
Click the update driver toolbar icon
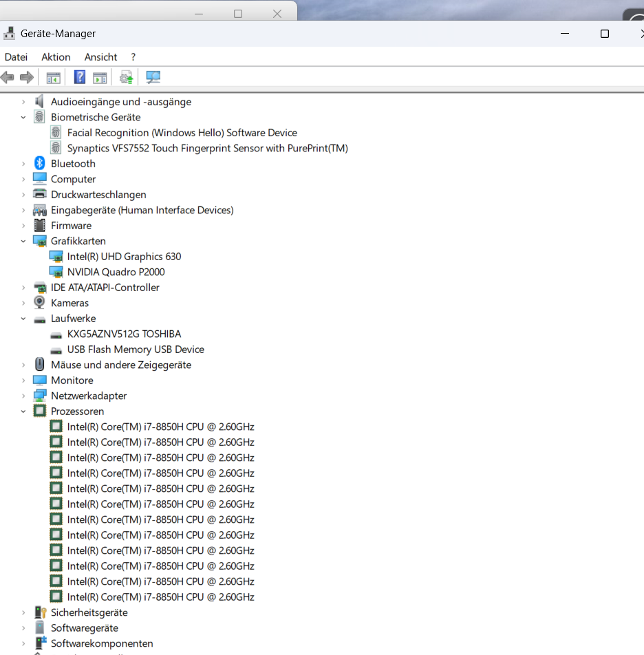126,77
